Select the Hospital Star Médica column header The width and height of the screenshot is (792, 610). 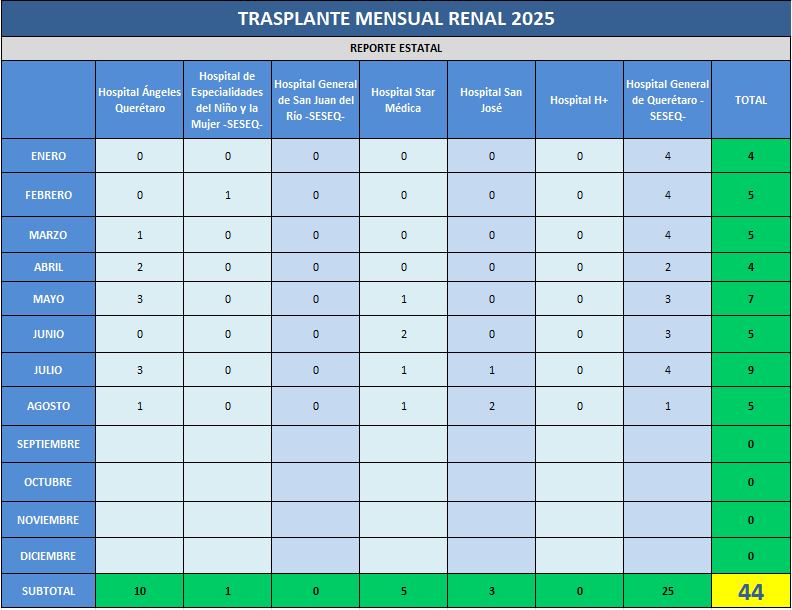(x=403, y=100)
